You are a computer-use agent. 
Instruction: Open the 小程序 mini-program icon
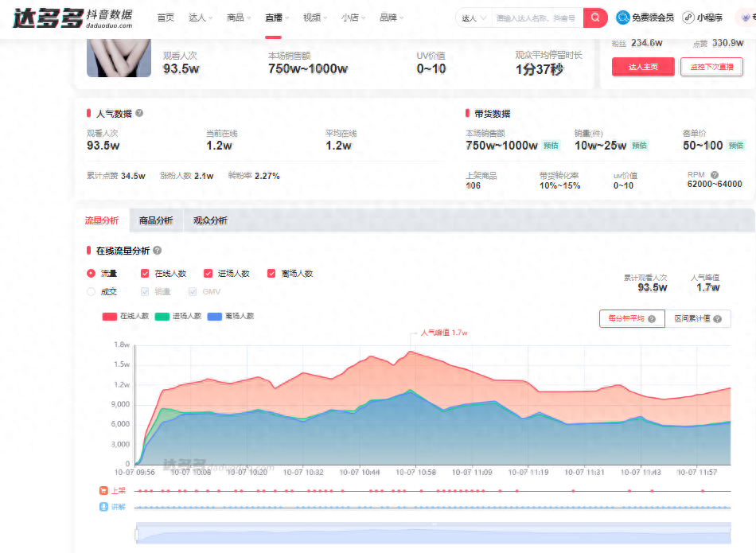pos(688,18)
